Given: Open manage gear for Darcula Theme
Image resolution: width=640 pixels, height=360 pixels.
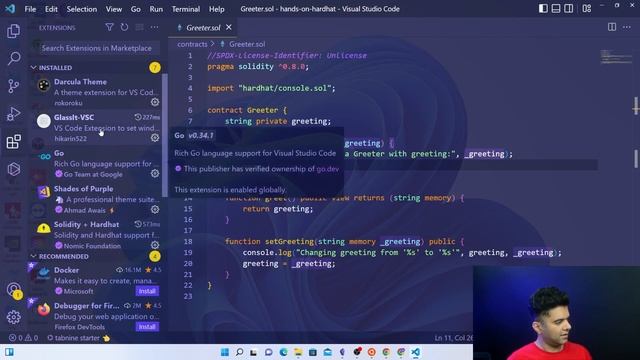Looking at the screenshot, I should coord(155,102).
